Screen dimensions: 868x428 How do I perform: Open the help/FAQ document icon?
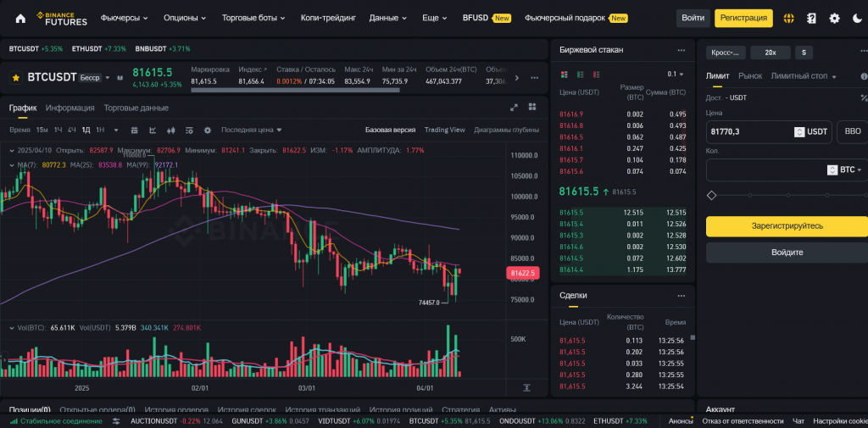pyautogui.click(x=811, y=19)
